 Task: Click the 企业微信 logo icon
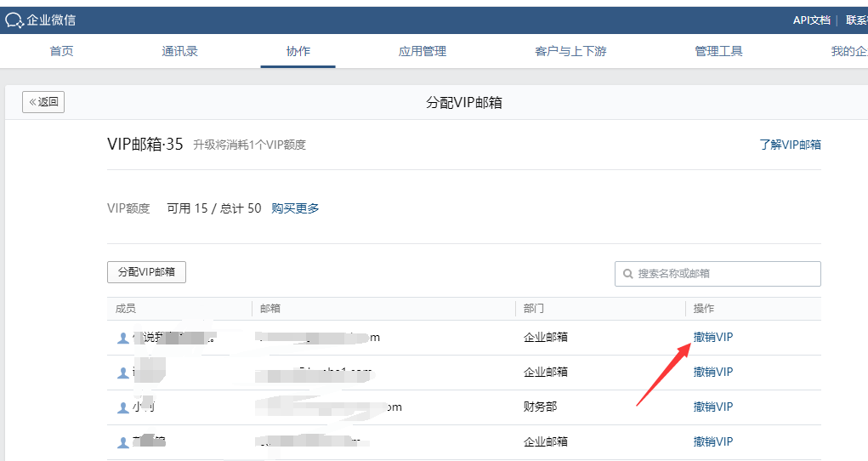pos(14,20)
